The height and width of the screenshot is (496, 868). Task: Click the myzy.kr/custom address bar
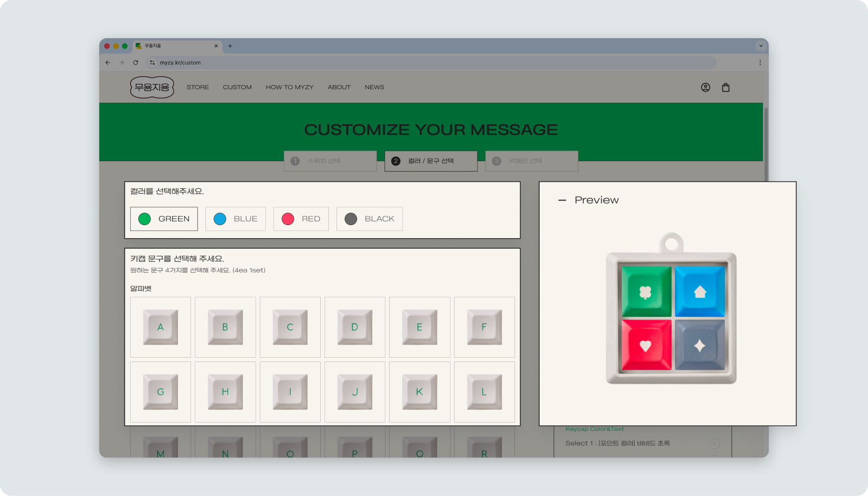pyautogui.click(x=431, y=63)
